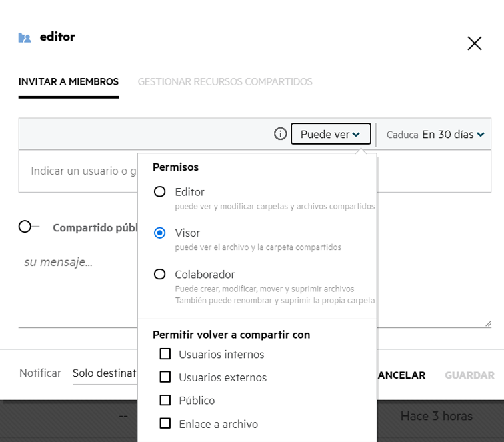The height and width of the screenshot is (442, 504).
Task: Select the Visor permission radio button
Action: [160, 233]
